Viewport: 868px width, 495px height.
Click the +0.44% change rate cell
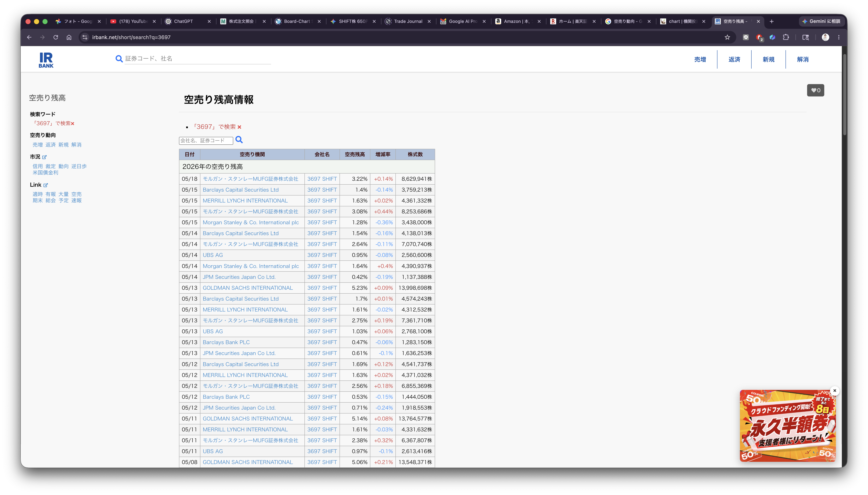[x=383, y=212]
